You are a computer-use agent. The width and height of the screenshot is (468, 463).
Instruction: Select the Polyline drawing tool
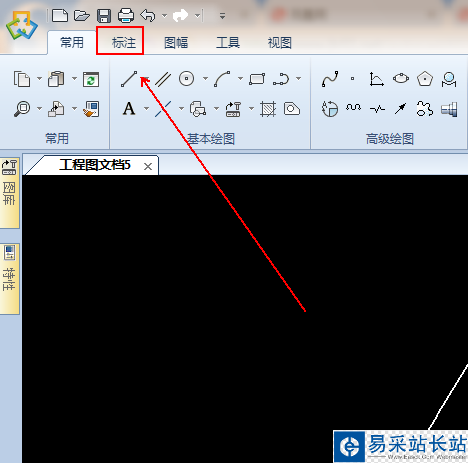click(281, 79)
